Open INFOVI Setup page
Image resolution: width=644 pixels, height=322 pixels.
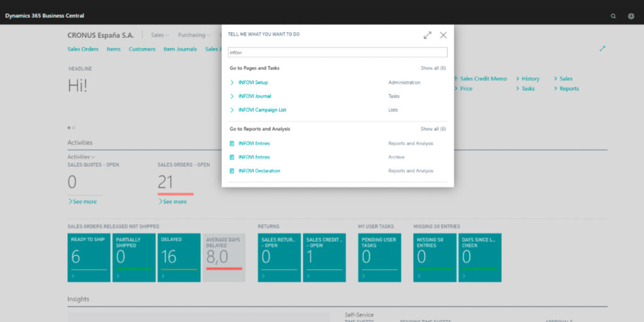(x=253, y=82)
